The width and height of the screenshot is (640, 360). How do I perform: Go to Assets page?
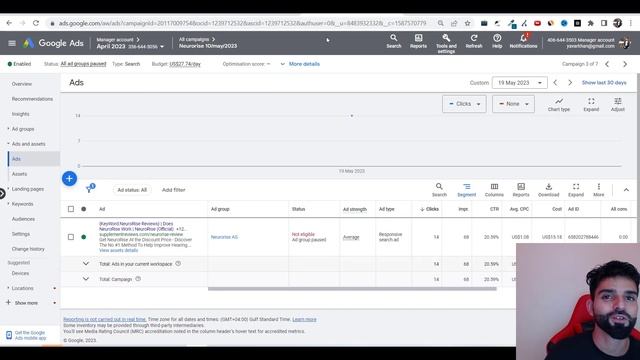point(19,174)
